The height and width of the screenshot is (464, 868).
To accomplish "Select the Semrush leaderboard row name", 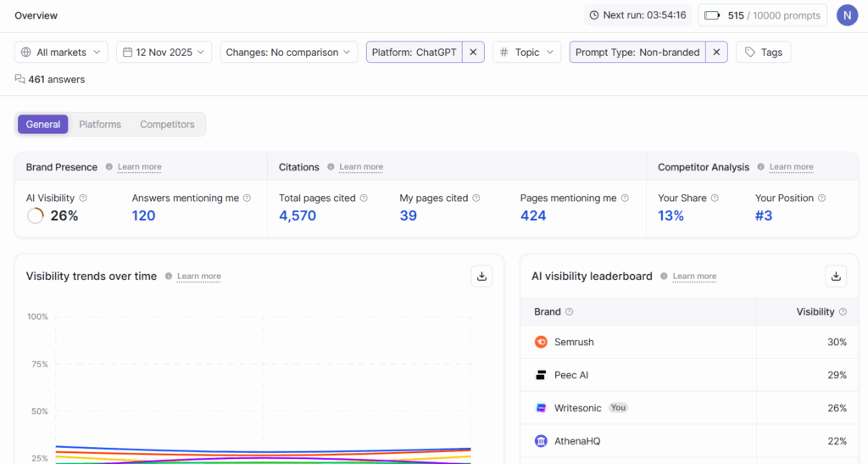I will pyautogui.click(x=574, y=342).
